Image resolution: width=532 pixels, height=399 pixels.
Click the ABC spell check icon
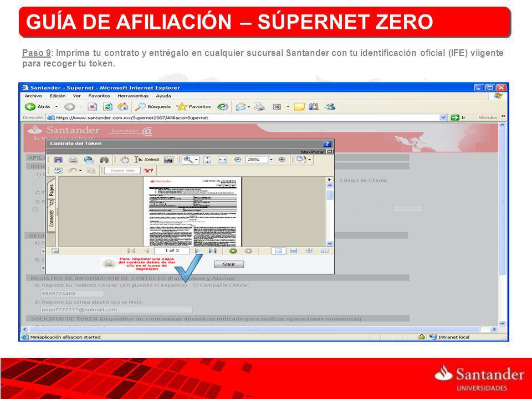click(58, 170)
